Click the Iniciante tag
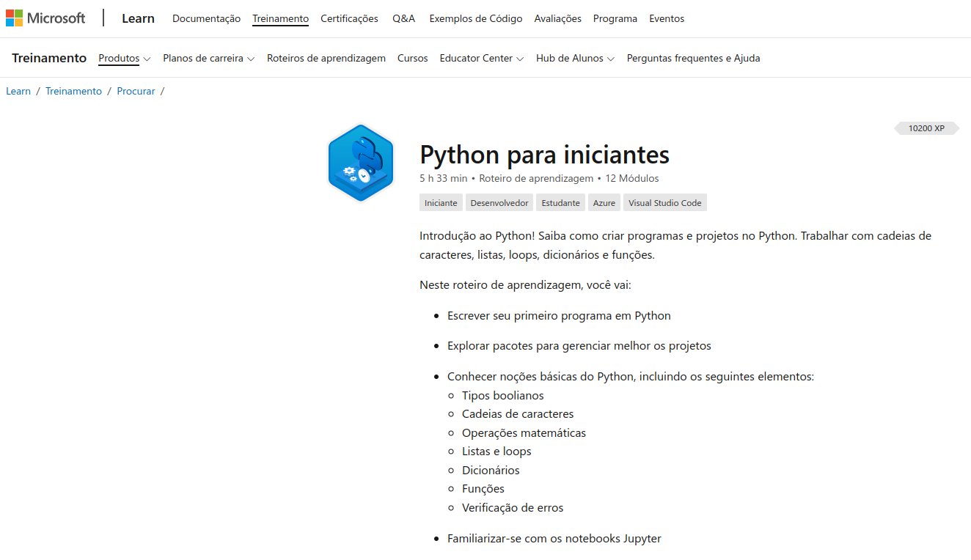The height and width of the screenshot is (560, 971). [441, 203]
